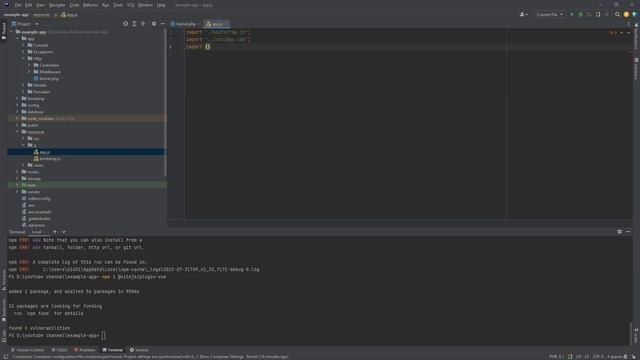Collapse the Http folder
The image size is (640, 360).
tap(24, 58)
